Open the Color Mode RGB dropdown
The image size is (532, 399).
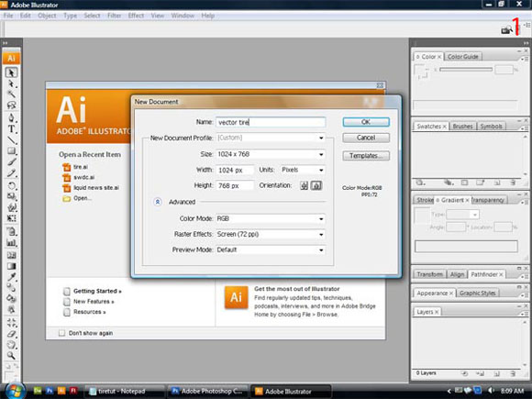(x=271, y=218)
